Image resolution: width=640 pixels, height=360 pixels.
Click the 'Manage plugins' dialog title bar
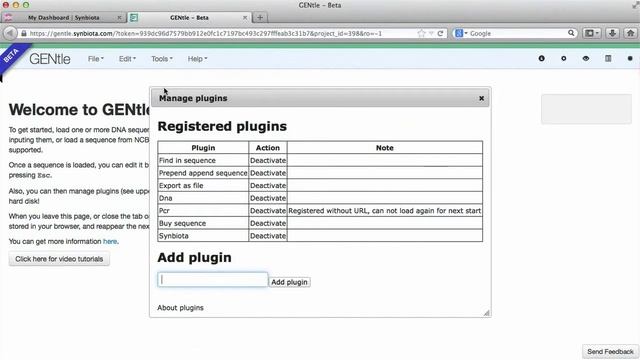[x=320, y=98]
